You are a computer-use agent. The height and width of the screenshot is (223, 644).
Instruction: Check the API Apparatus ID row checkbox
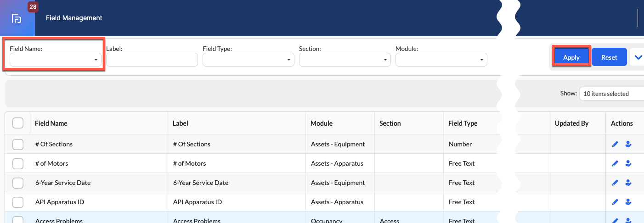point(18,202)
